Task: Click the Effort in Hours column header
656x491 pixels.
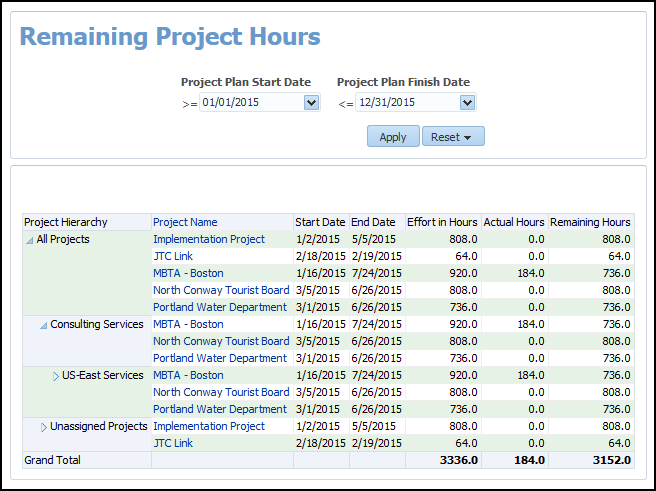Action: pos(442,222)
